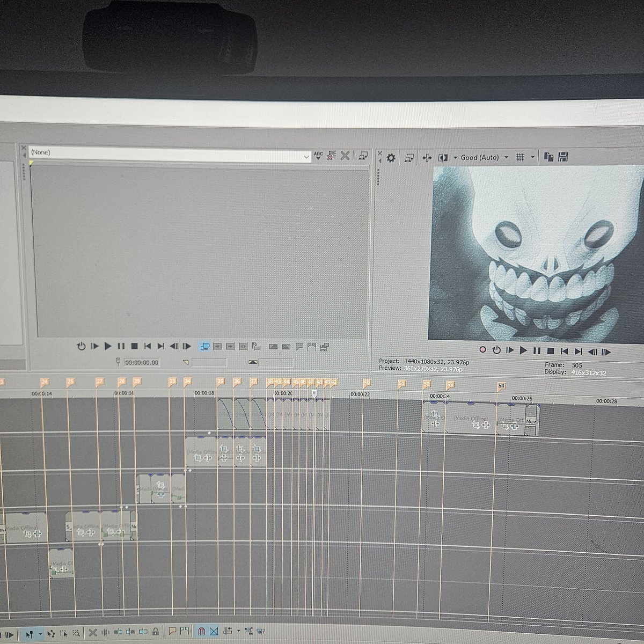The image size is (644, 644).
Task: Go to start in trimmer
Action: tap(148, 346)
